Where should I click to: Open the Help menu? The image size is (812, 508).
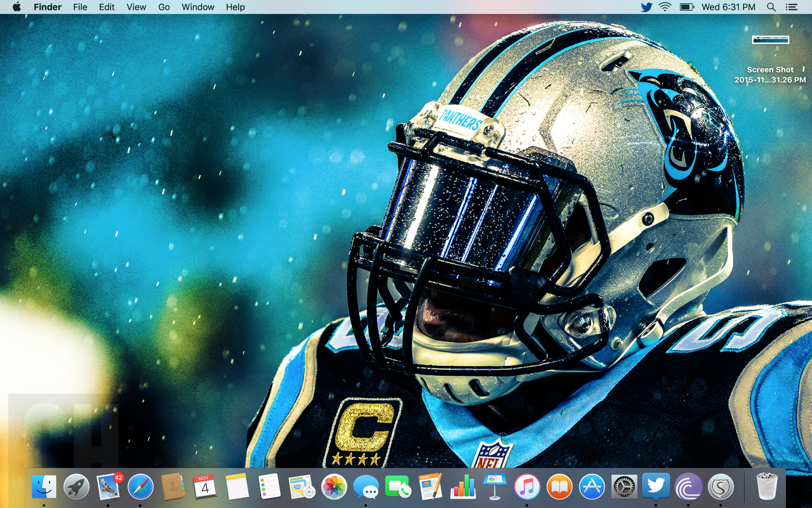pos(235,7)
